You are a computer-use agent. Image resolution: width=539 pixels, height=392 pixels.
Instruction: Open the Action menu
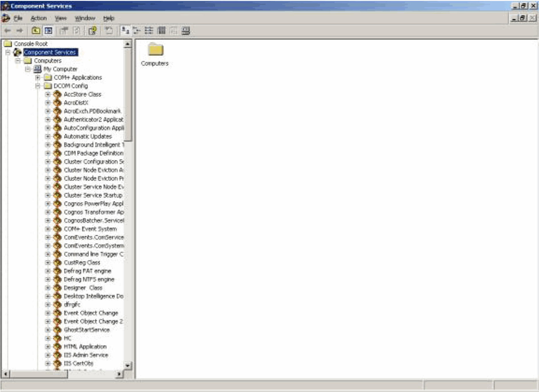(x=38, y=18)
